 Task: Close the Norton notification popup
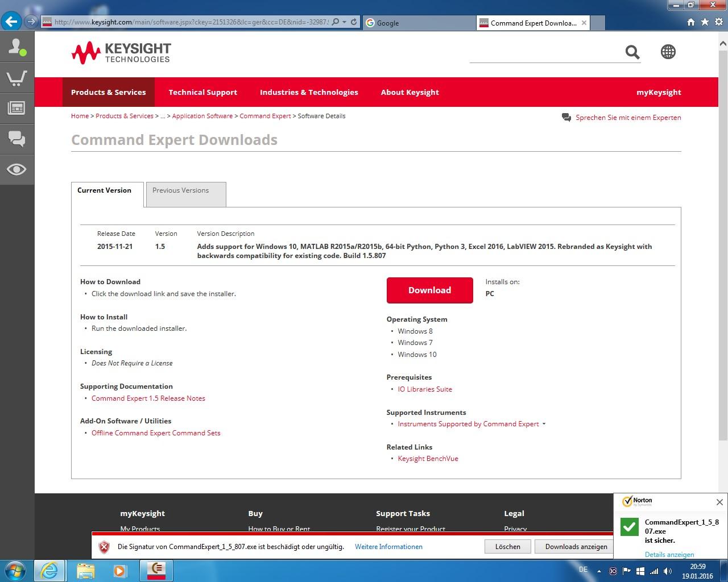point(719,502)
